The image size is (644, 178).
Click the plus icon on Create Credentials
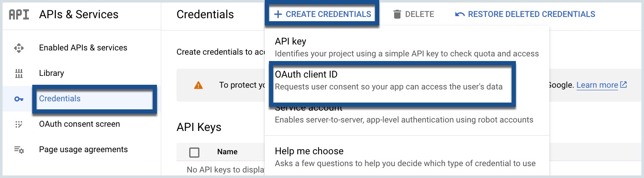[278, 14]
